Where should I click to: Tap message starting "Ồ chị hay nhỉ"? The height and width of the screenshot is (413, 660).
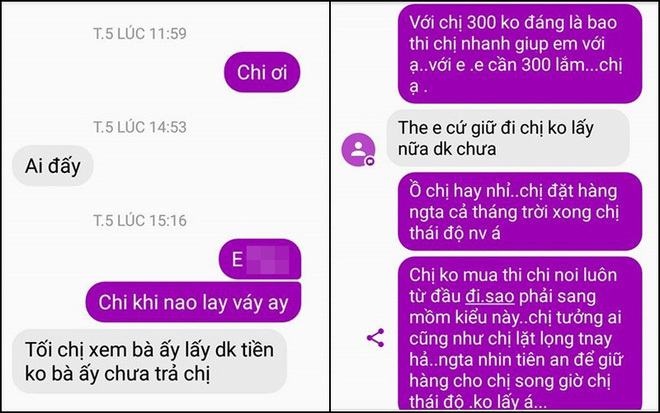pyautogui.click(x=520, y=211)
